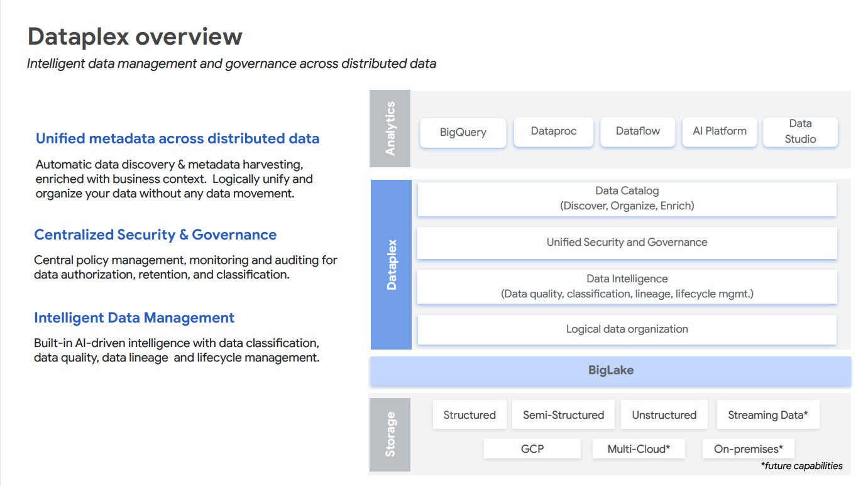This screenshot has width=868, height=486.
Task: Click 'Unified metadata across distributed data' heading
Action: [177, 139]
